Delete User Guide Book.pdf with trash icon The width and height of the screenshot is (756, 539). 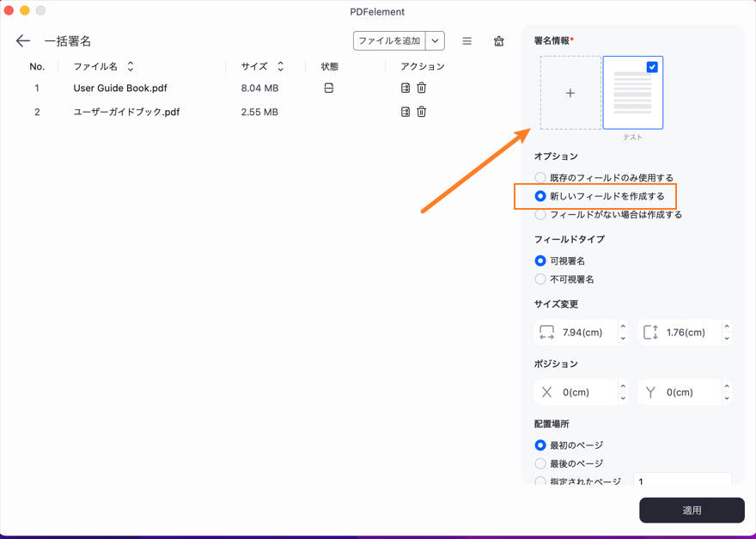pos(422,88)
